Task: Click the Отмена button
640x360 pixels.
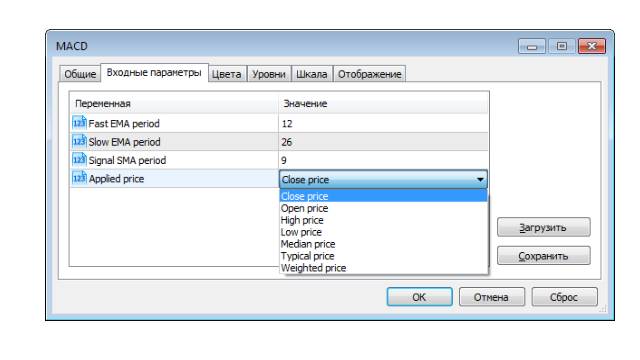Action: click(x=491, y=297)
